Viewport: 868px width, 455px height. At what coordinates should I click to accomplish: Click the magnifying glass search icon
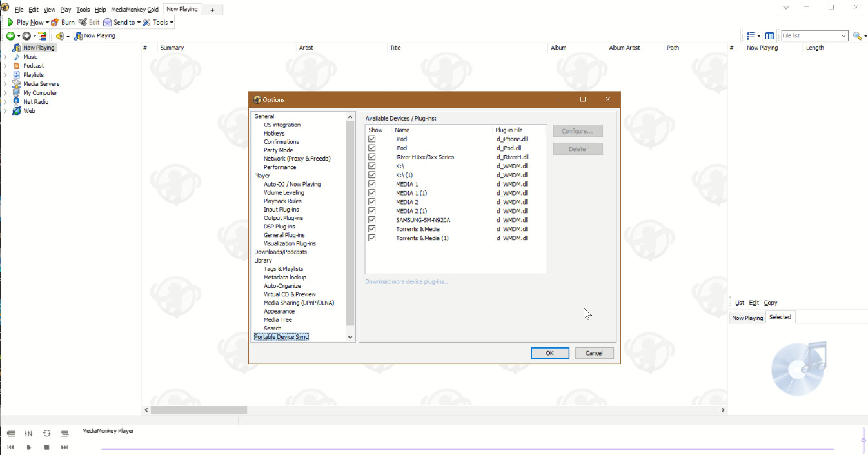pyautogui.click(x=856, y=36)
